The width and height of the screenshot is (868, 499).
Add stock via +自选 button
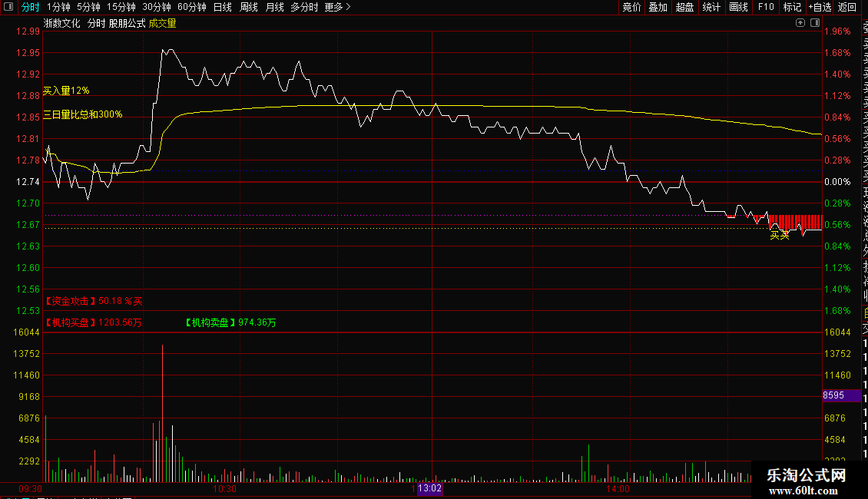pos(820,7)
